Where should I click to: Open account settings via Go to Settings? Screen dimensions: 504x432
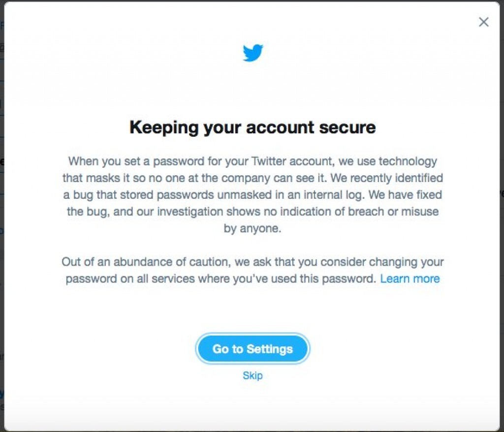252,349
